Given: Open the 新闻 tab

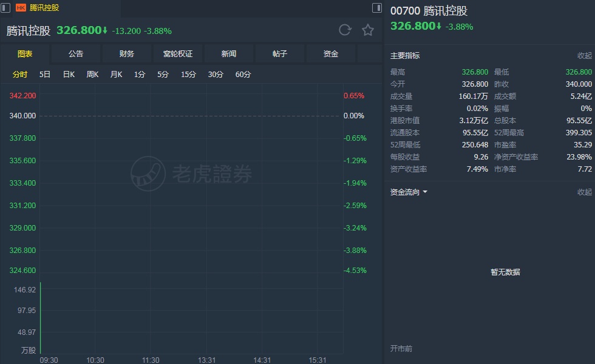Looking at the screenshot, I should [x=229, y=54].
